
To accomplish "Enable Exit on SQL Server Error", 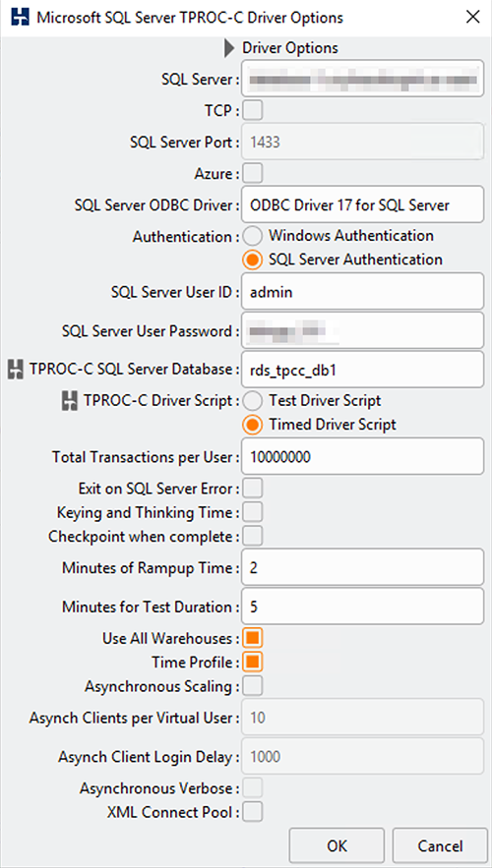I will click(253, 489).
